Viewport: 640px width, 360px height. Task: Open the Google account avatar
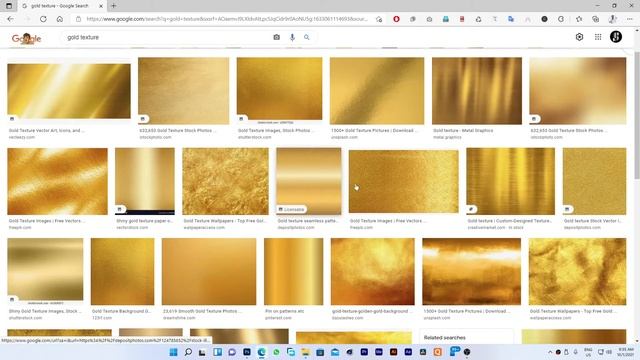[x=616, y=37]
